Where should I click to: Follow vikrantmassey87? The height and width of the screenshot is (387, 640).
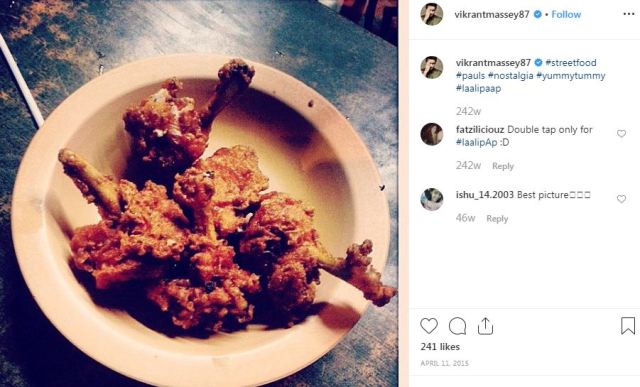pos(566,14)
